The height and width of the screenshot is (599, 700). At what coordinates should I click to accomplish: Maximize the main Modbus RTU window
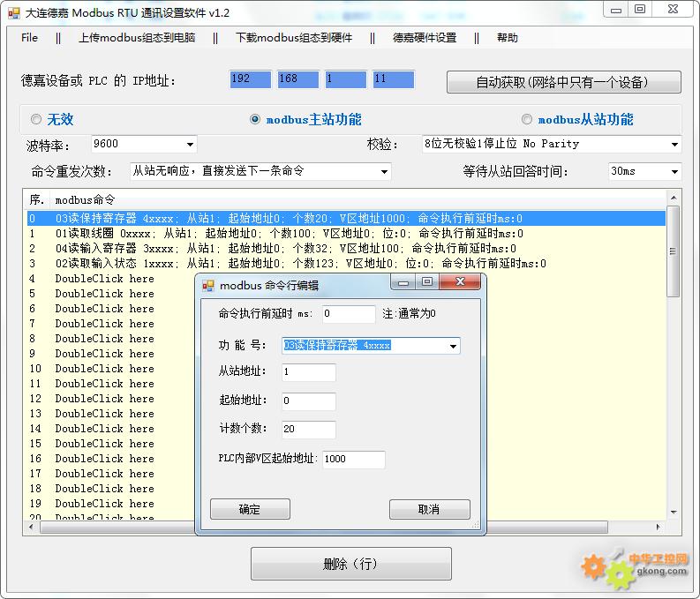click(640, 10)
